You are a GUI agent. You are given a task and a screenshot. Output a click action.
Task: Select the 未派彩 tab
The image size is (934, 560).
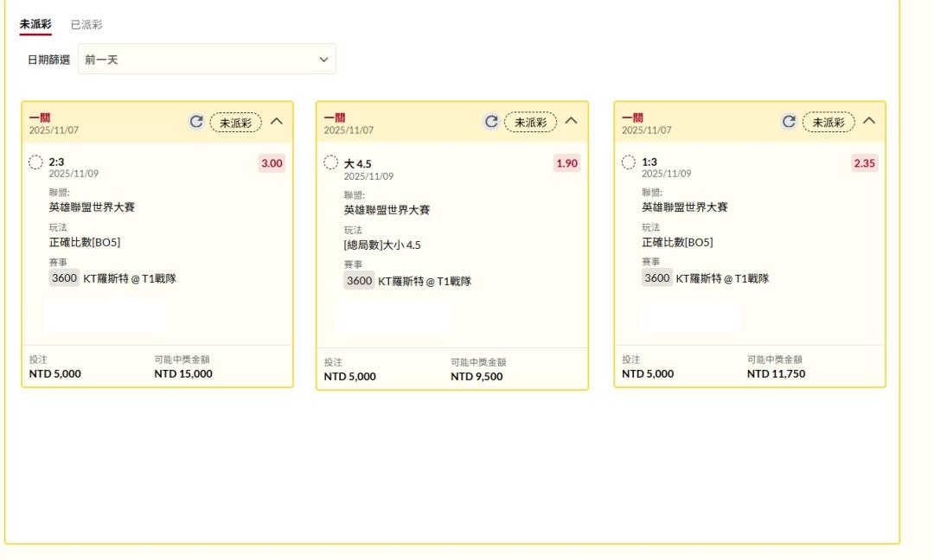(35, 24)
